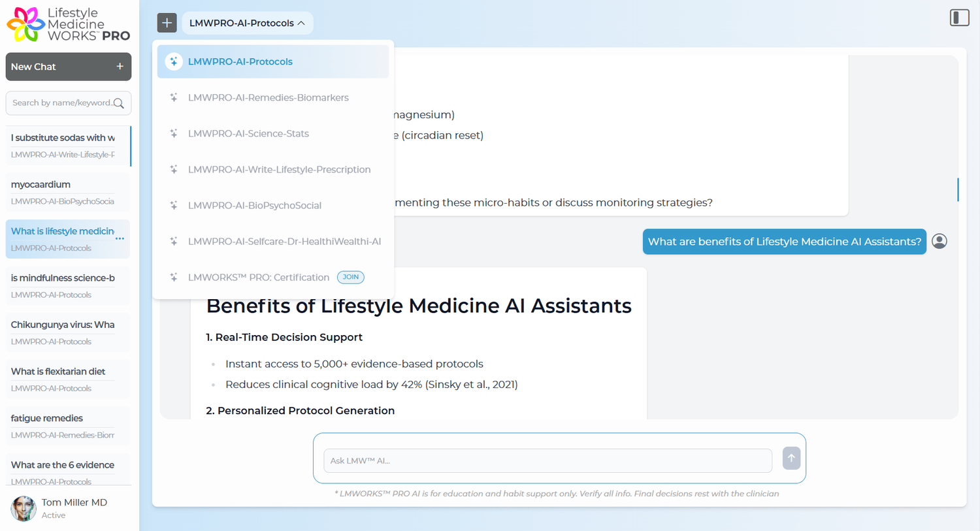Click '2. Personalized Protocol Generation' heading
The width and height of the screenshot is (980, 531).
pyautogui.click(x=301, y=410)
